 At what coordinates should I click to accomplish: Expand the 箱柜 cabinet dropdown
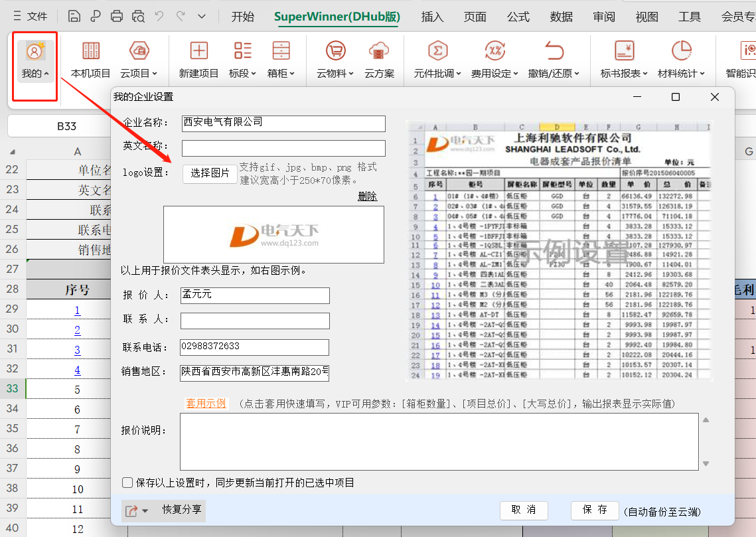point(281,60)
